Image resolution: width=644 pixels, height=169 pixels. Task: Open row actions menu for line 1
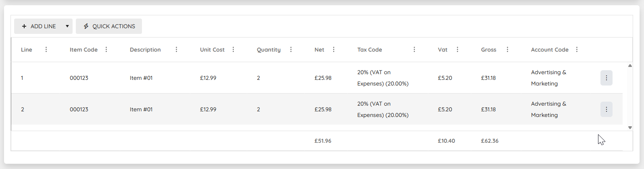(606, 78)
